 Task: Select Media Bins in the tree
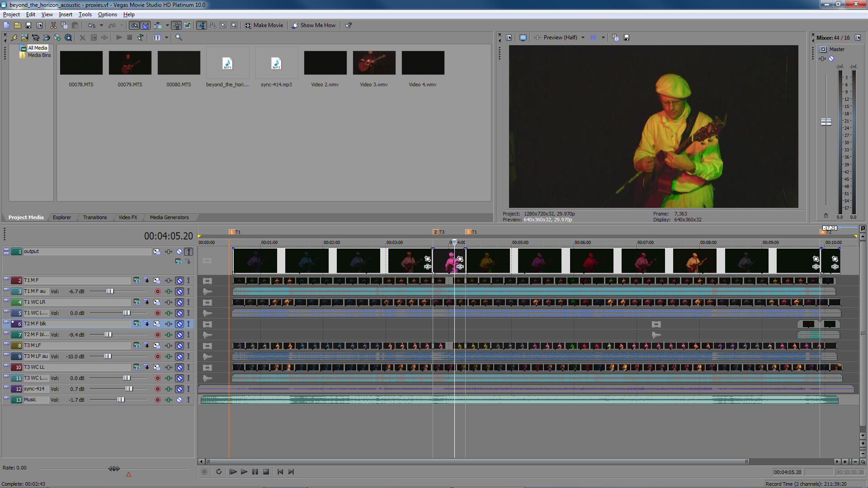point(39,55)
